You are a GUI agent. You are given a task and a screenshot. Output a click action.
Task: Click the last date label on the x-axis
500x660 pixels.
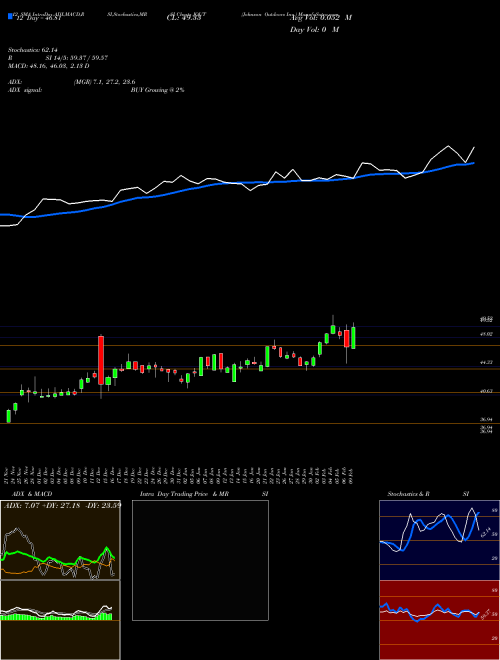click(x=351, y=475)
